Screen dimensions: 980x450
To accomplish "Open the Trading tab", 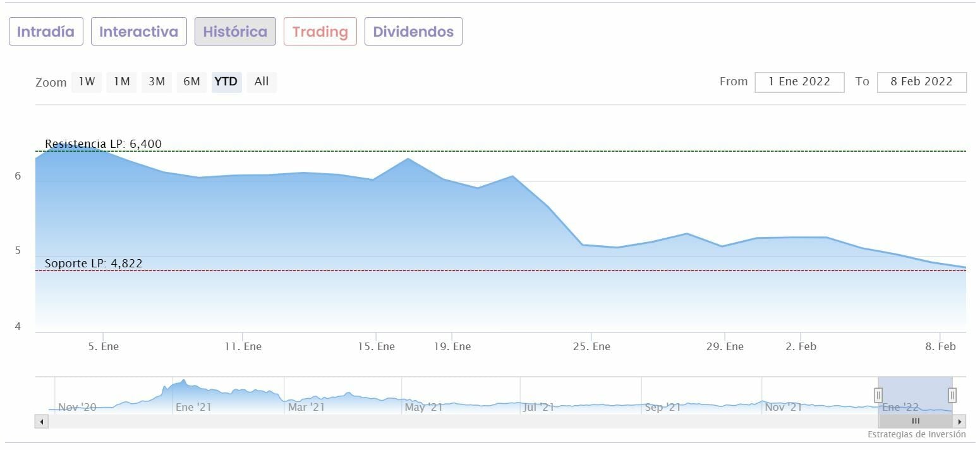I will pyautogui.click(x=320, y=32).
